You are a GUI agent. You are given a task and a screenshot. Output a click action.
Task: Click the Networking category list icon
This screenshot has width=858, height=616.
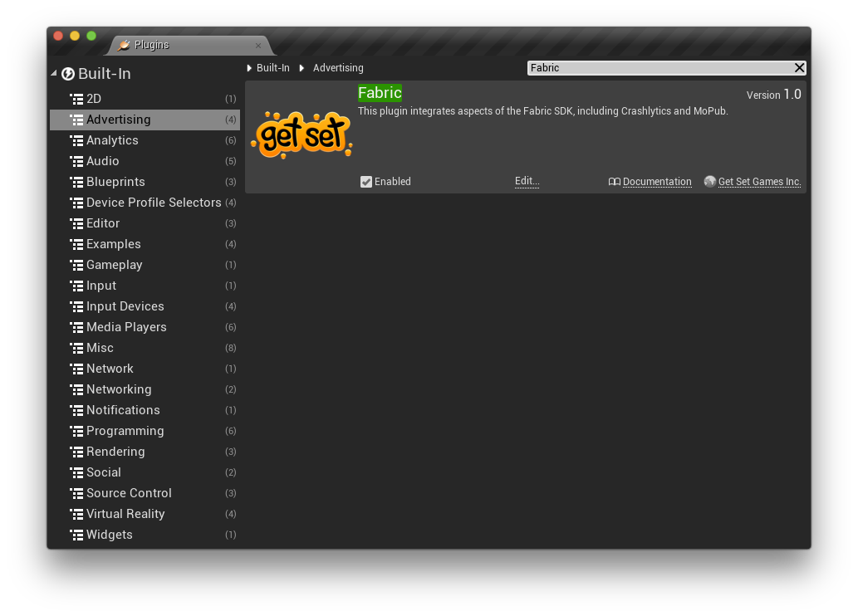[x=76, y=390]
